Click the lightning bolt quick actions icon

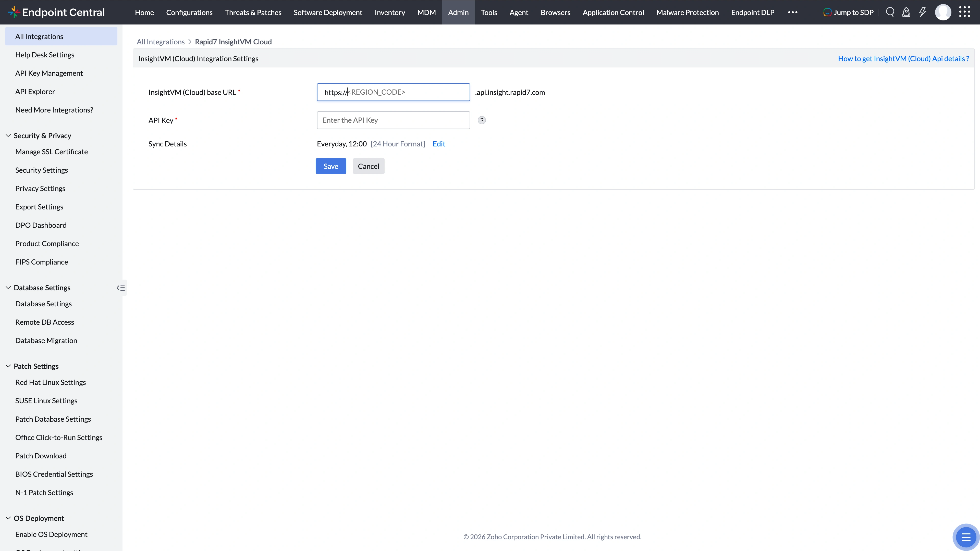pos(923,12)
